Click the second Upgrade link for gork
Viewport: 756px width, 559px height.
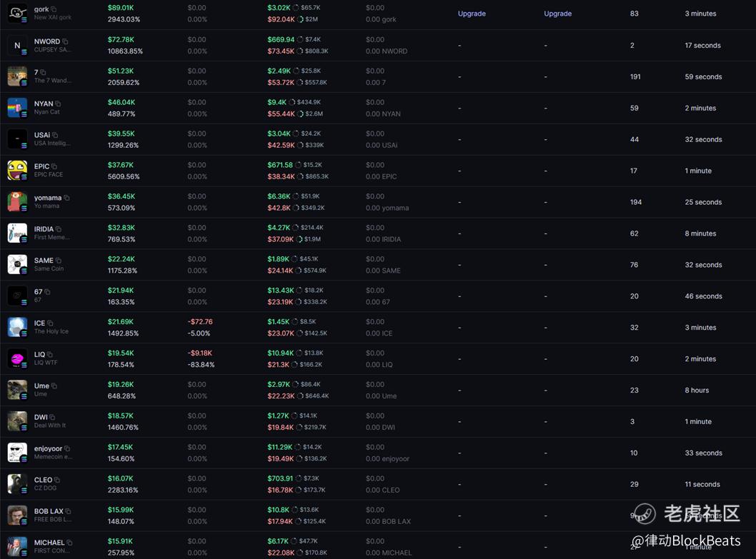[557, 14]
